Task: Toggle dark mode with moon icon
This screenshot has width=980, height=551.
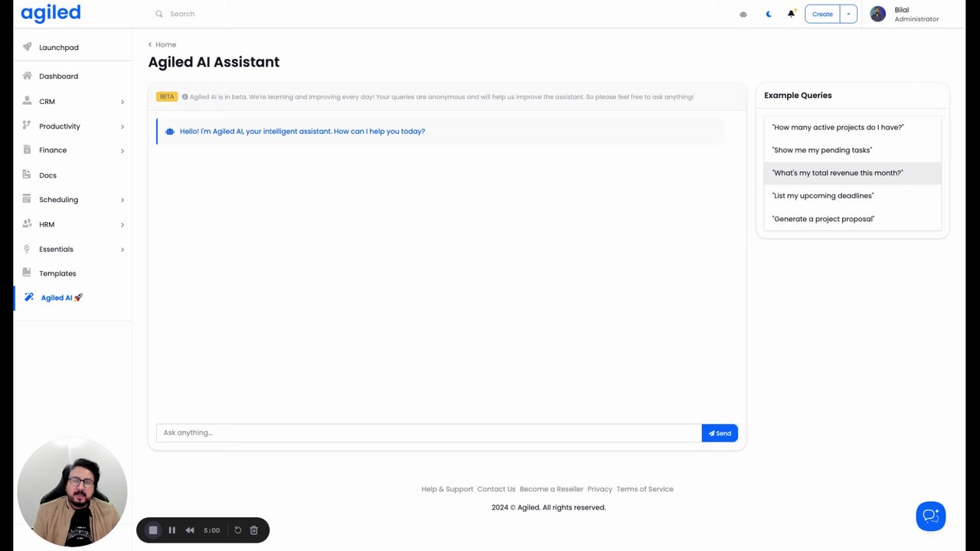Action: 769,14
